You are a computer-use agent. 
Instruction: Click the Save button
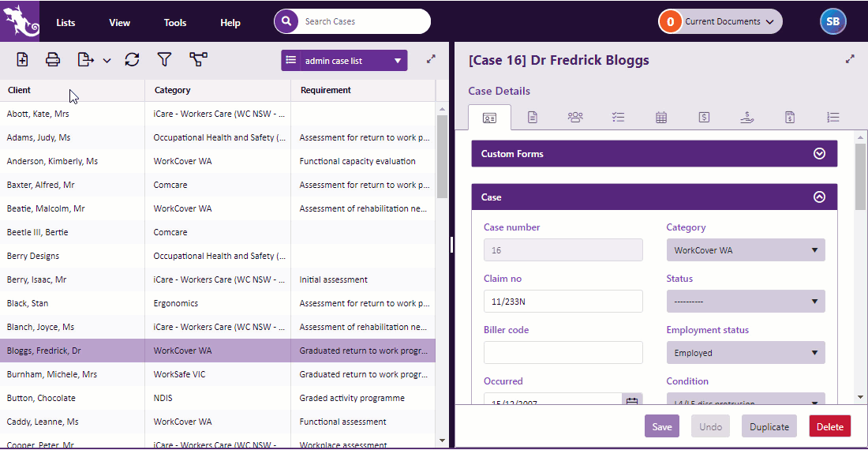(x=662, y=426)
